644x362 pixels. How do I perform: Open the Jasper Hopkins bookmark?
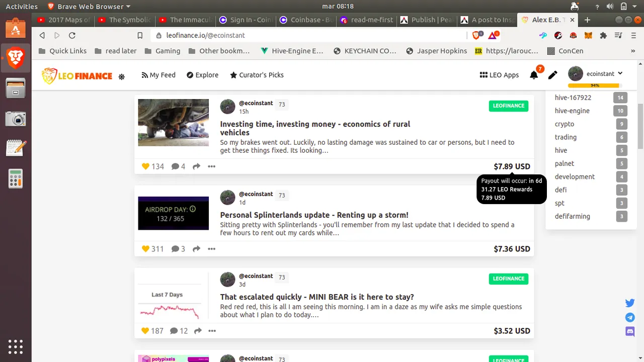(x=436, y=51)
